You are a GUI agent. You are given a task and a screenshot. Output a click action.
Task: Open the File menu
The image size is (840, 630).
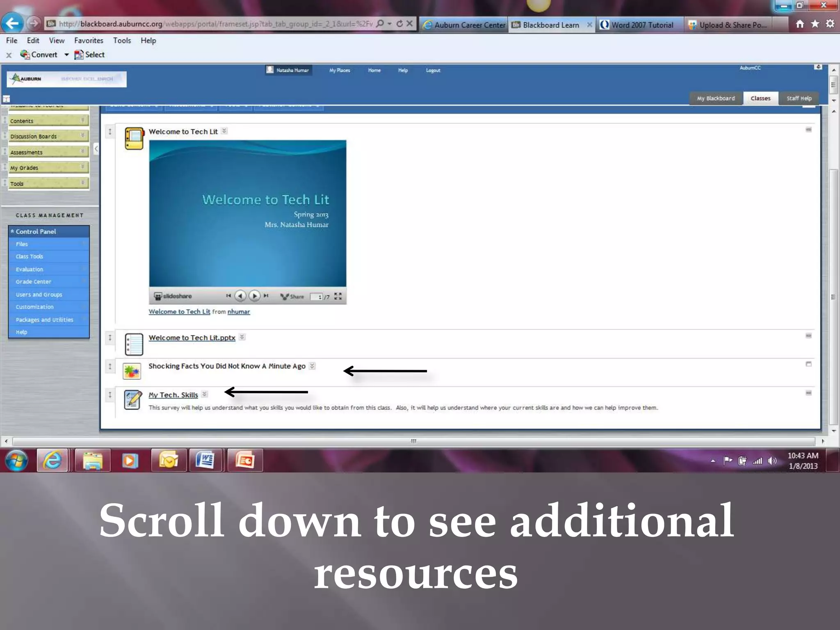tap(11, 40)
